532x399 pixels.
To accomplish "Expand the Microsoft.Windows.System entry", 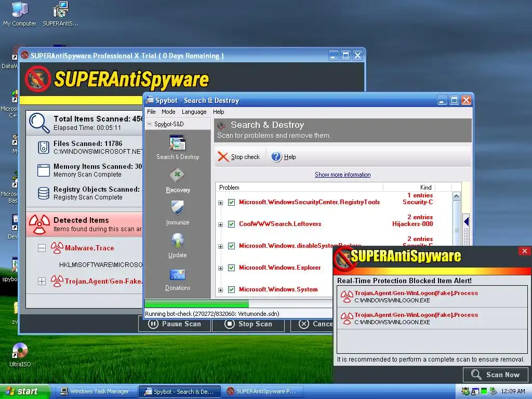I will 220,290.
